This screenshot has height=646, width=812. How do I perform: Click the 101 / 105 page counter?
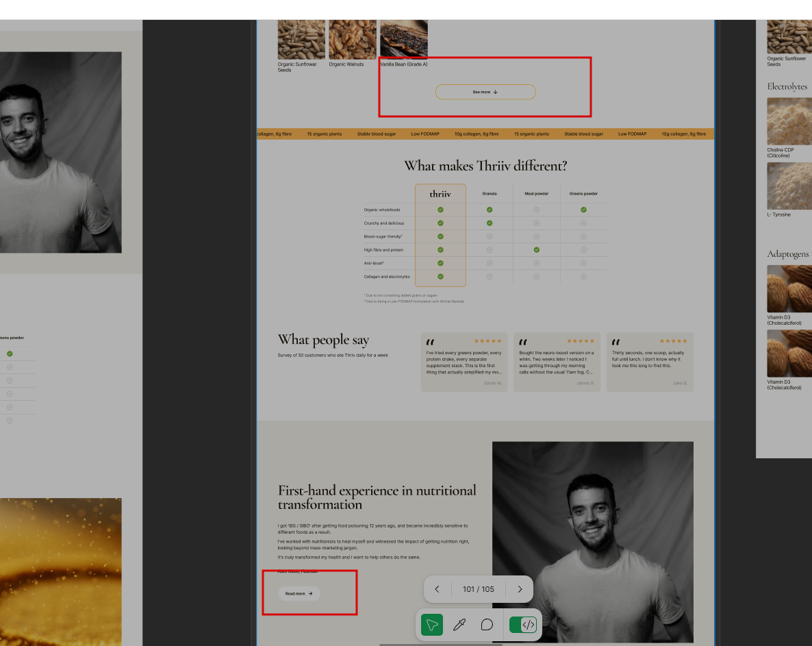(x=479, y=589)
